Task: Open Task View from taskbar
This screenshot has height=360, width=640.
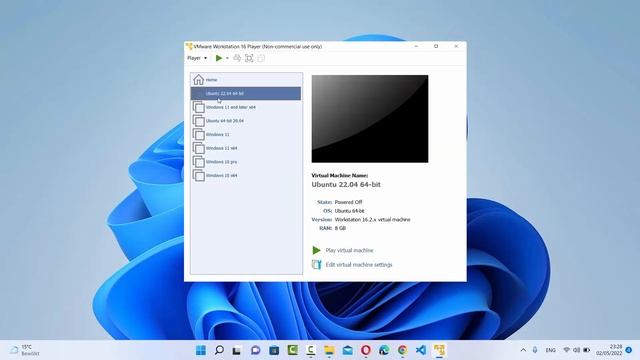Action: point(237,350)
